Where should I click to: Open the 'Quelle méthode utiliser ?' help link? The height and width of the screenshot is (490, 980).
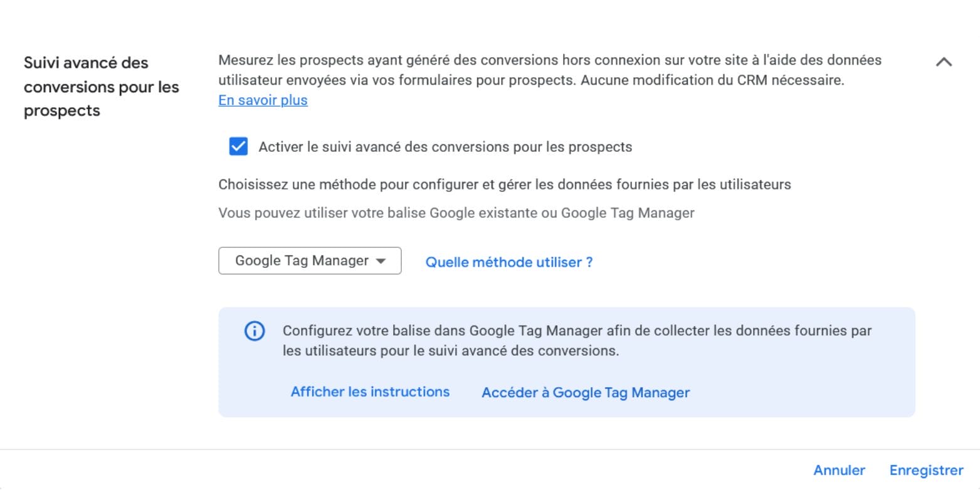(508, 262)
